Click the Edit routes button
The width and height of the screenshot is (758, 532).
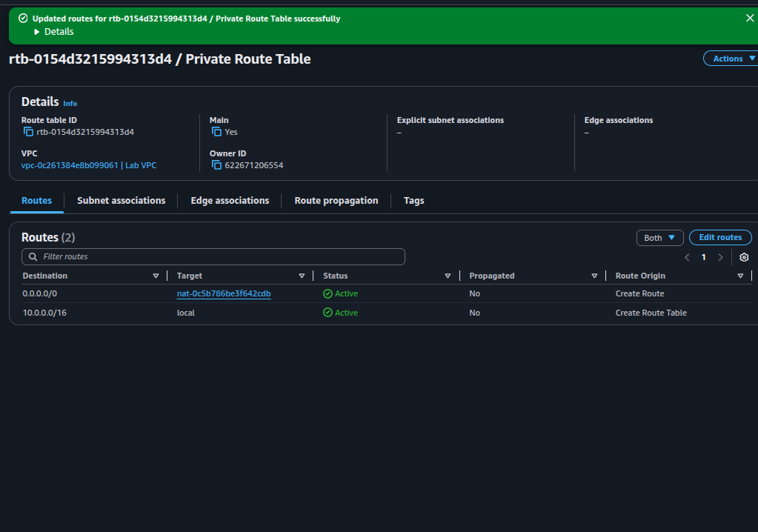[x=720, y=237]
